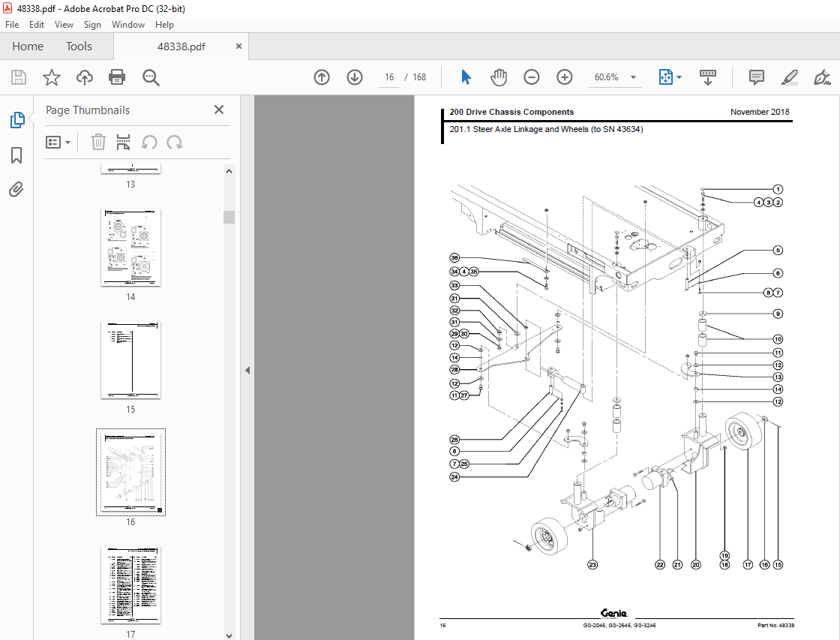The height and width of the screenshot is (640, 840).
Task: Open the View menu
Action: click(x=64, y=25)
